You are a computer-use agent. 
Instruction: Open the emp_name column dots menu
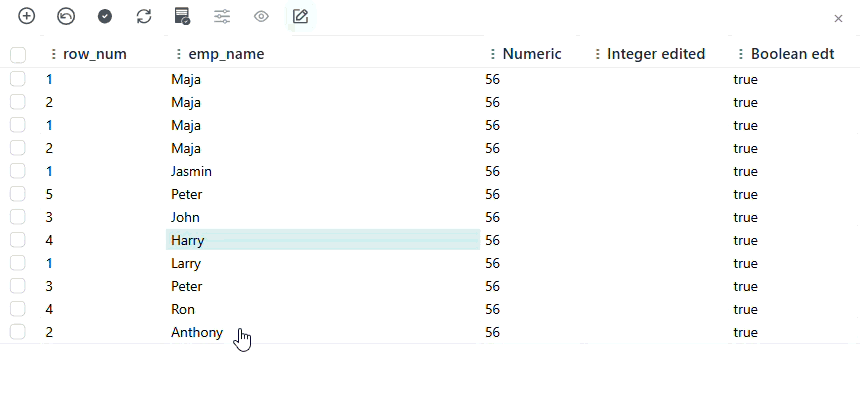click(x=178, y=54)
